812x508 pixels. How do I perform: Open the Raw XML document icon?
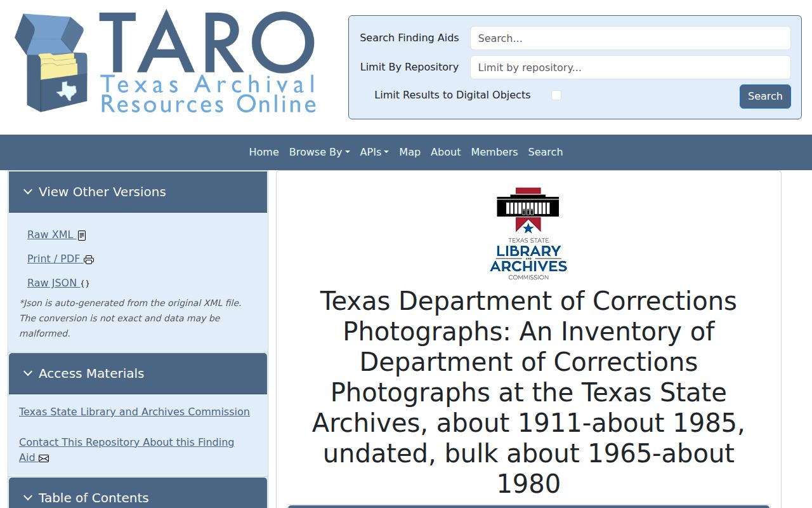click(x=82, y=236)
